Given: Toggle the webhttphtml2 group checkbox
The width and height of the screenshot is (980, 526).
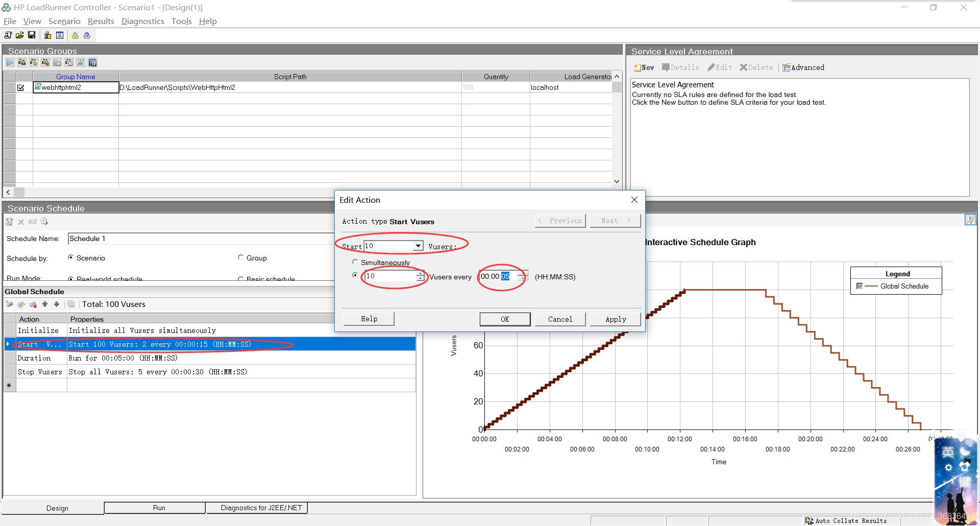Looking at the screenshot, I should [x=21, y=88].
